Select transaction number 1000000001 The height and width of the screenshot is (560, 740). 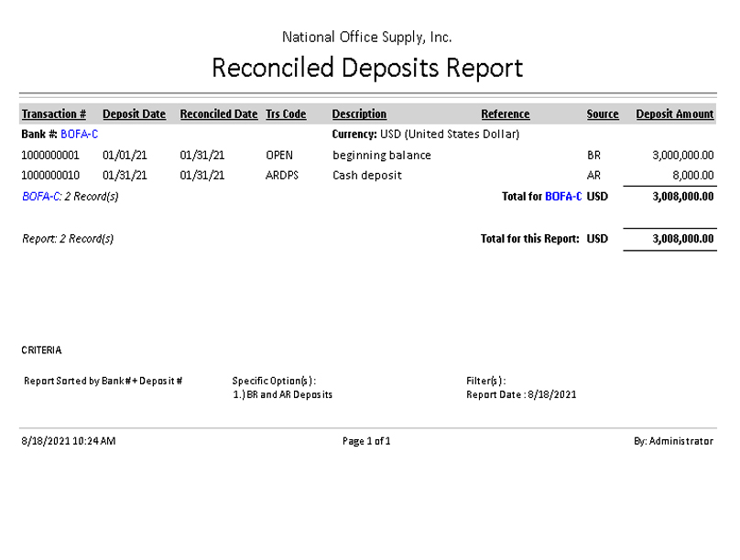pyautogui.click(x=50, y=156)
